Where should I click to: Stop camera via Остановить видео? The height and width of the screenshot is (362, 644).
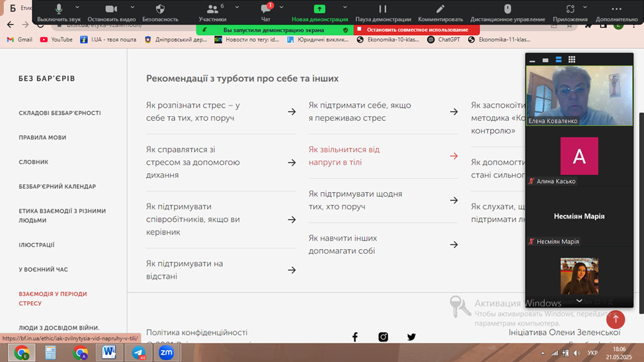(111, 13)
